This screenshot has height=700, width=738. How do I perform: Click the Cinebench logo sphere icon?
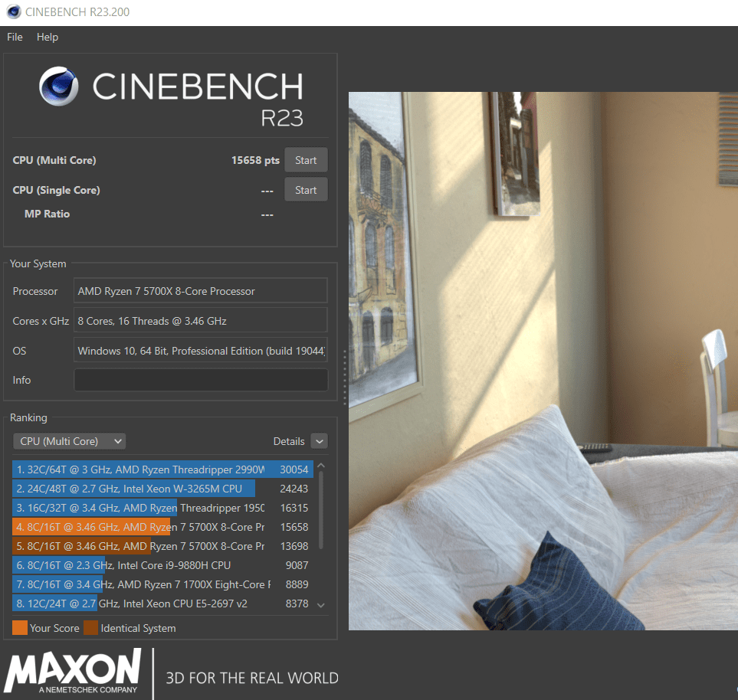click(x=59, y=86)
